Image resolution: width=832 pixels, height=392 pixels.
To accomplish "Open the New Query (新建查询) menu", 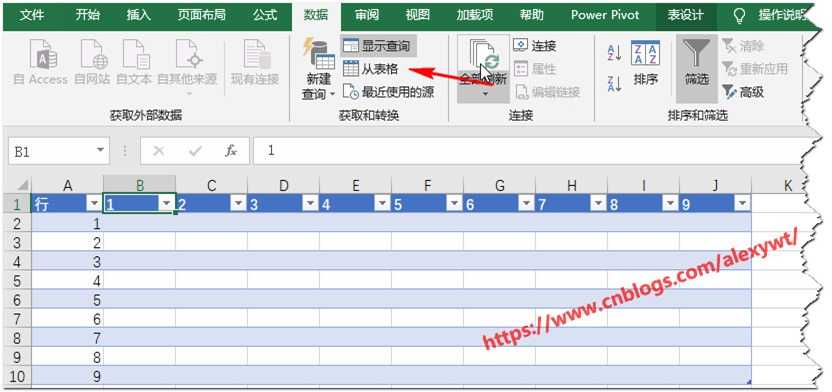I will (x=318, y=69).
